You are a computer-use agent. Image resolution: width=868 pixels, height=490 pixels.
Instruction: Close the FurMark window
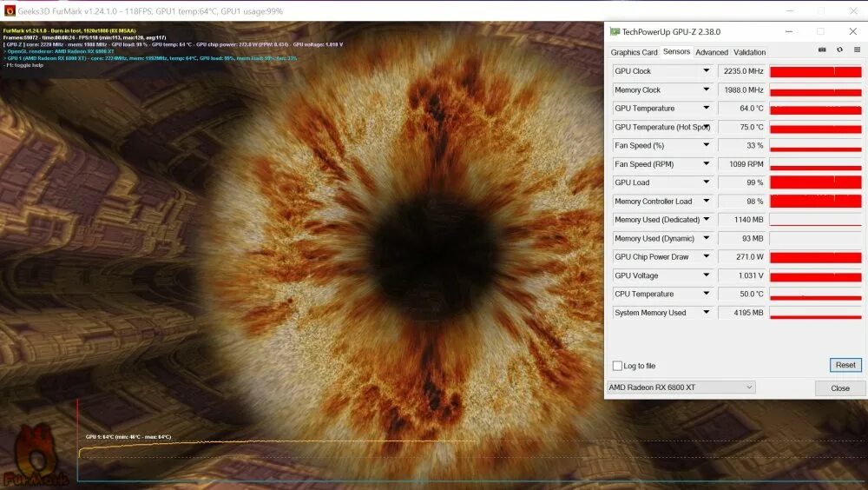(853, 10)
